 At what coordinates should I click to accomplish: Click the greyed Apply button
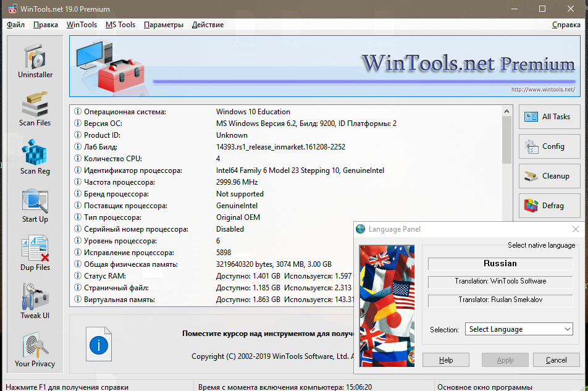tap(505, 360)
